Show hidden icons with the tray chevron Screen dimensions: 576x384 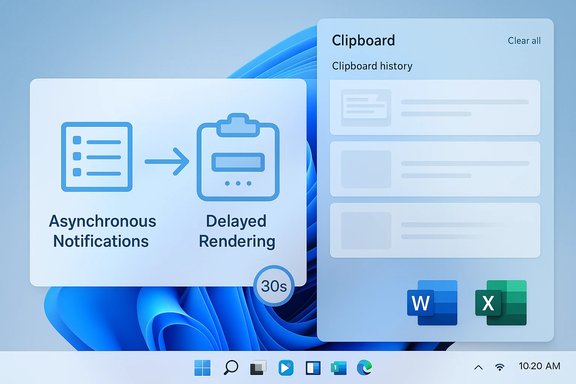click(478, 367)
